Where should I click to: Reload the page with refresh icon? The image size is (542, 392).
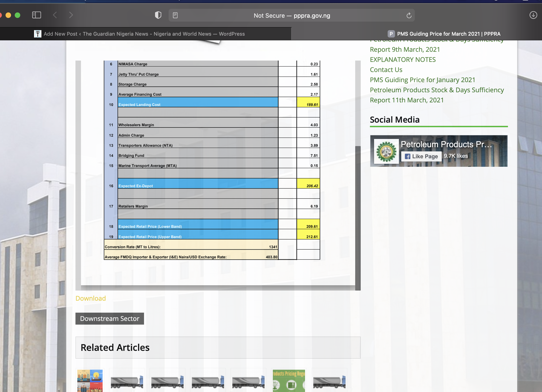pyautogui.click(x=409, y=16)
